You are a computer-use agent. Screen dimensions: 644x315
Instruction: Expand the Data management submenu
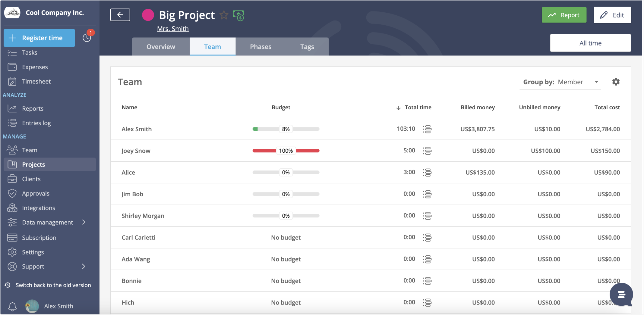(84, 222)
